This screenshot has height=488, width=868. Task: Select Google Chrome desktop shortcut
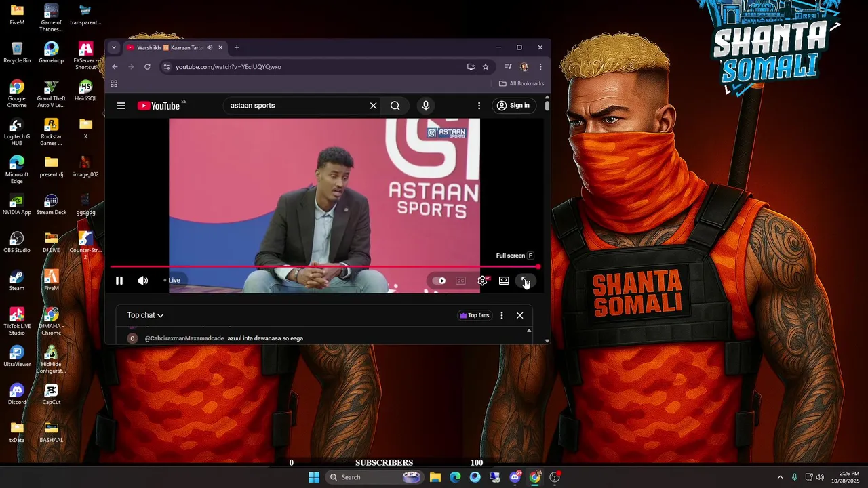[x=17, y=94]
